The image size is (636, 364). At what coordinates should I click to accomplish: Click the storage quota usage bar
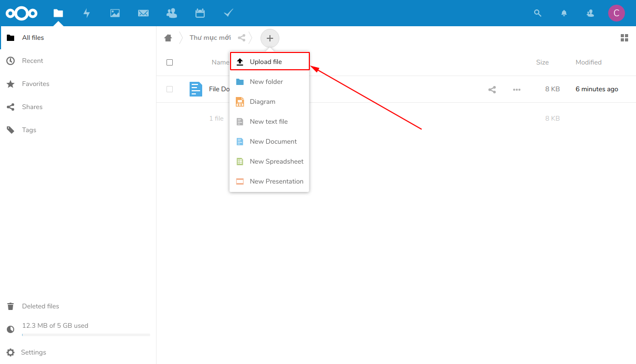coord(86,335)
